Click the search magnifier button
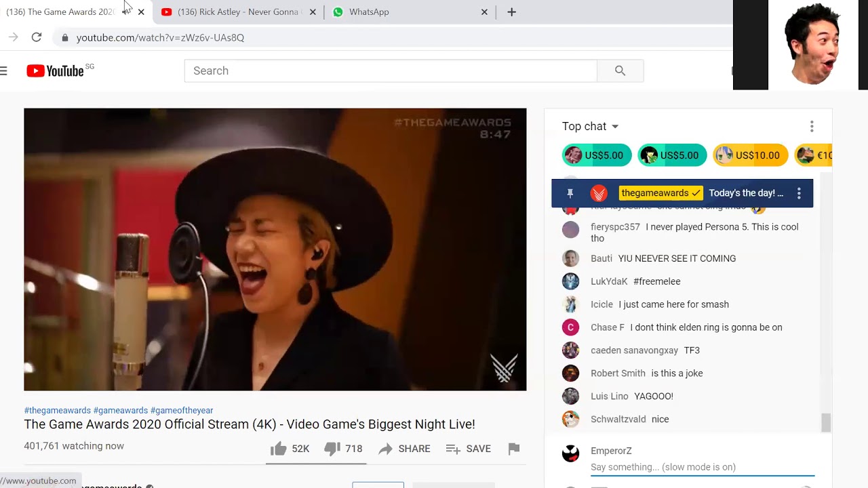 tap(620, 70)
